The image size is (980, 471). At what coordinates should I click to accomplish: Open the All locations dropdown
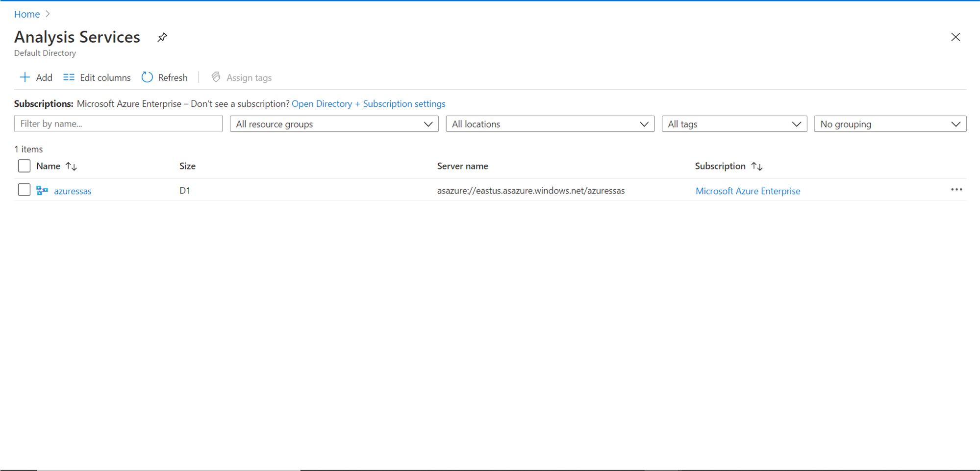point(550,124)
